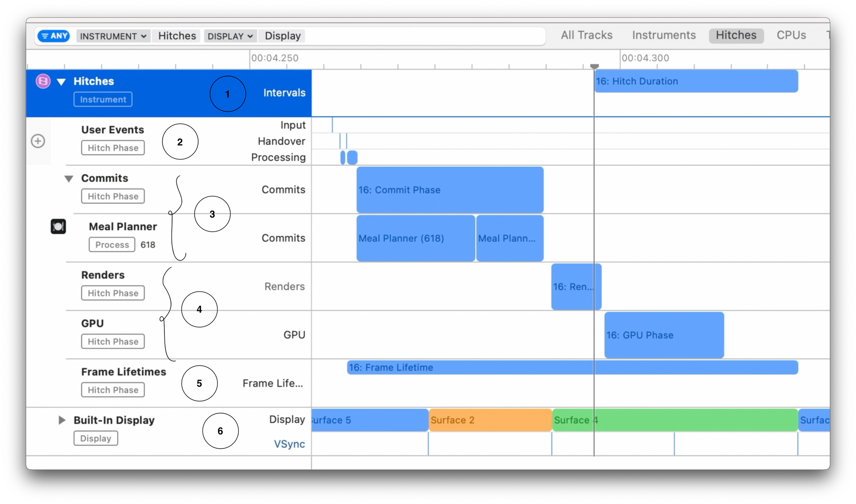
Task: Click the purple Hitches instrument icon
Action: pos(43,81)
